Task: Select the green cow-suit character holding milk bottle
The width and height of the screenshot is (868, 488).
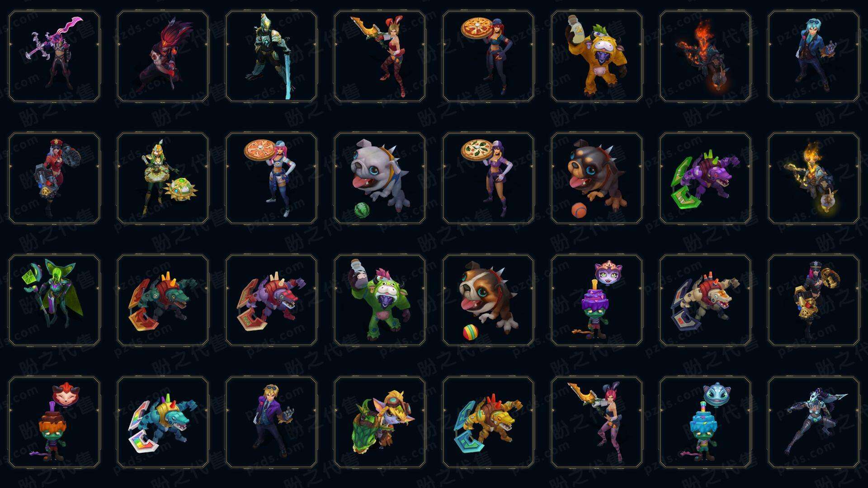Action: tap(380, 300)
